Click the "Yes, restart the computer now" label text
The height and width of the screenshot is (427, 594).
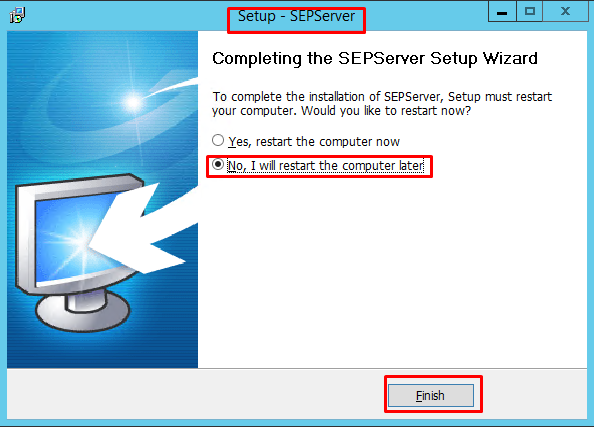point(314,142)
